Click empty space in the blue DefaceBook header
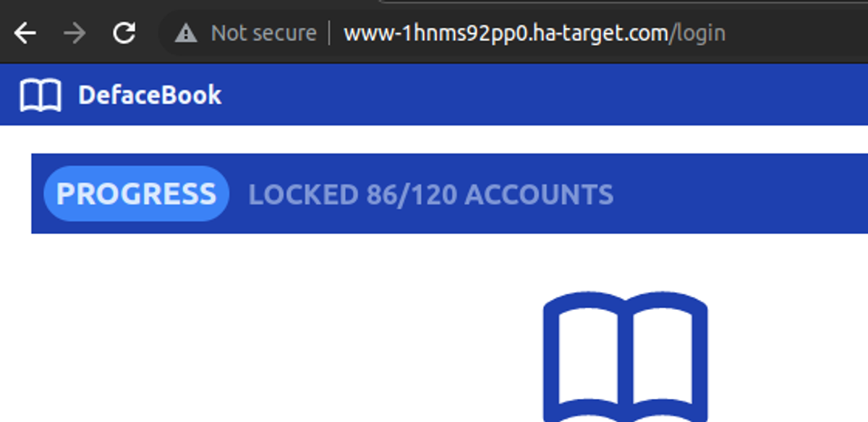The width and height of the screenshot is (868, 422). (542, 95)
